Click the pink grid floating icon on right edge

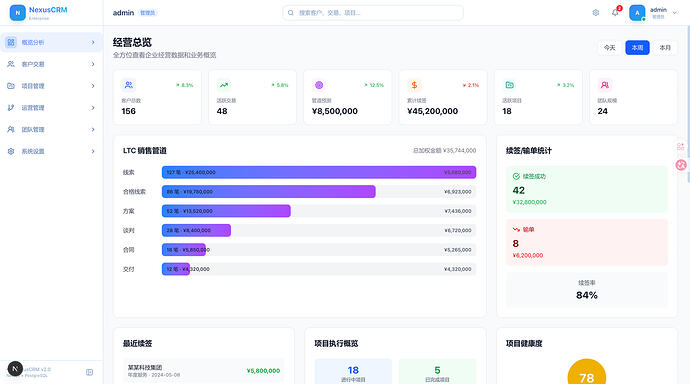681,146
